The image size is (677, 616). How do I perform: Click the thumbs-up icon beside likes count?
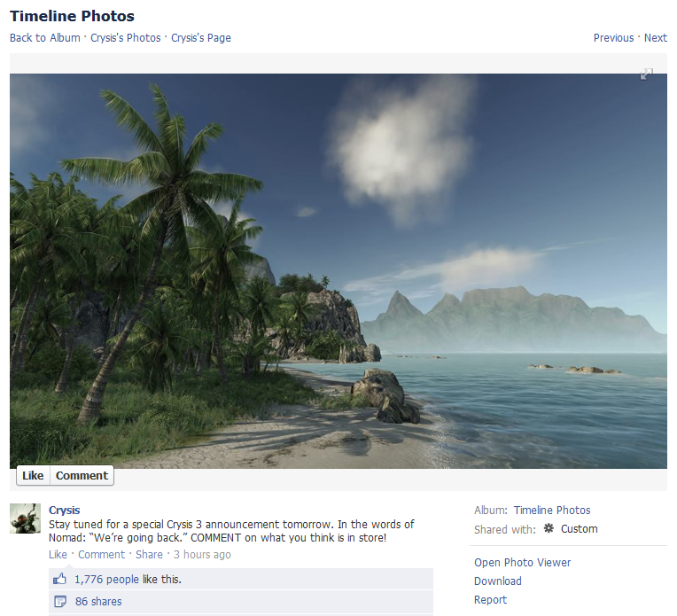point(59,579)
